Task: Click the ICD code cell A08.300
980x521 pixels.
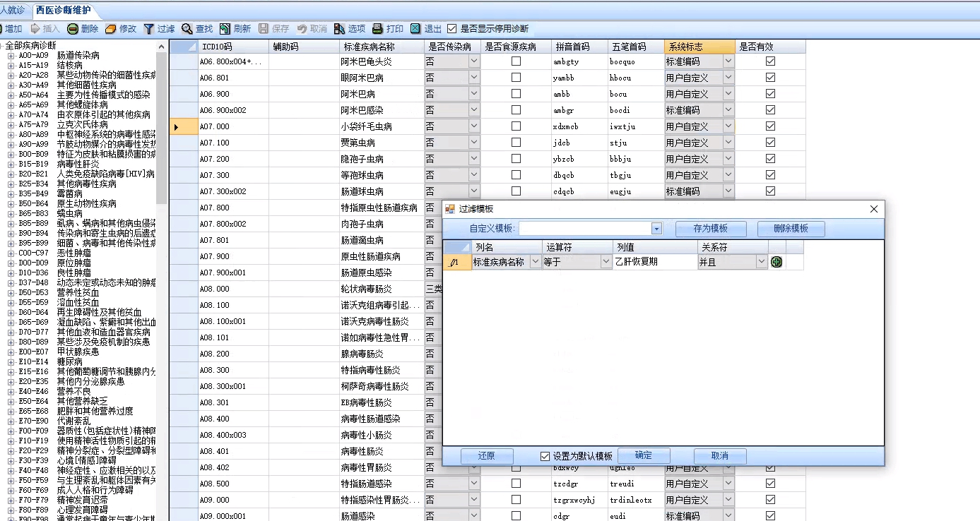Action: (x=233, y=370)
